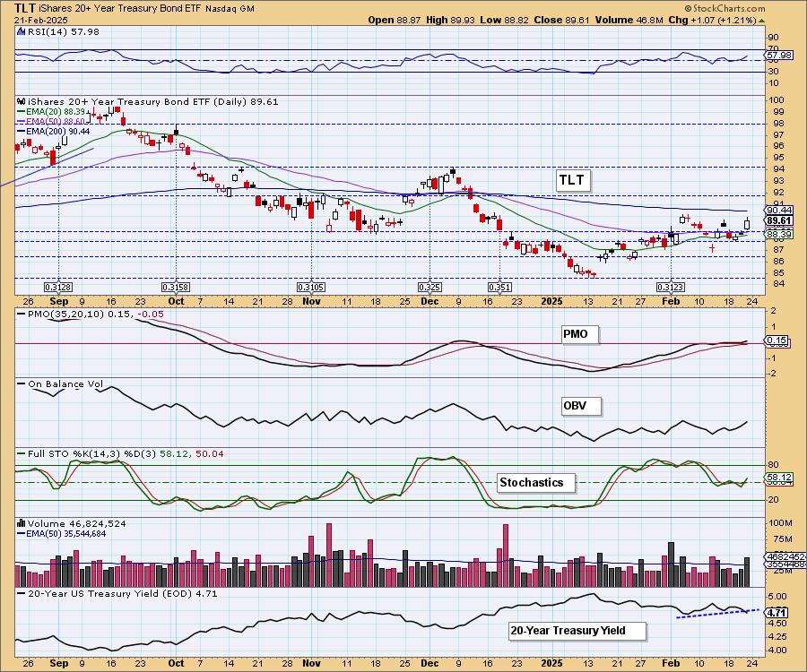Open the StockCharts.com copyright link
The image size is (807, 672).
click(725, 8)
